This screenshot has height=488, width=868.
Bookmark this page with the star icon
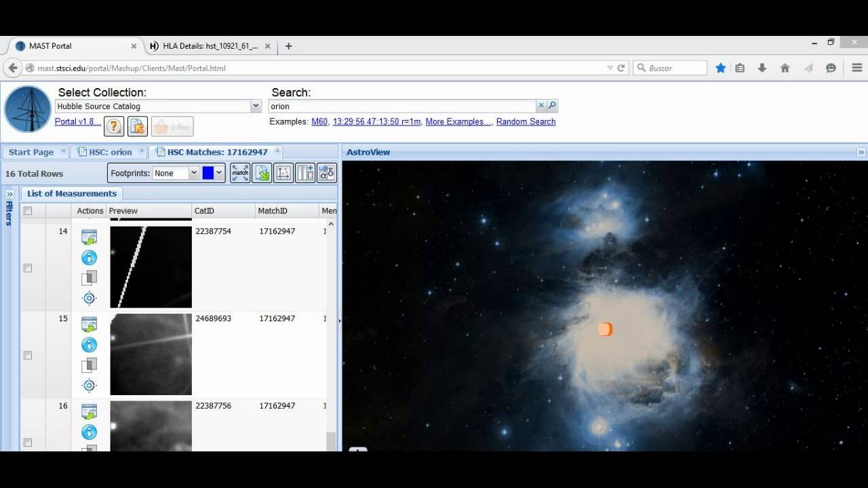(x=721, y=68)
